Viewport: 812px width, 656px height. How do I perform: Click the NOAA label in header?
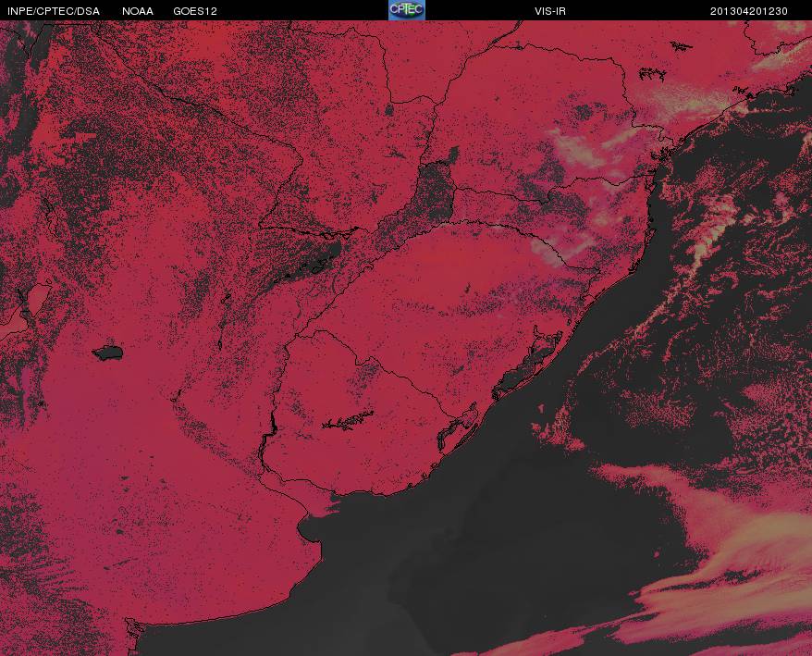point(137,11)
